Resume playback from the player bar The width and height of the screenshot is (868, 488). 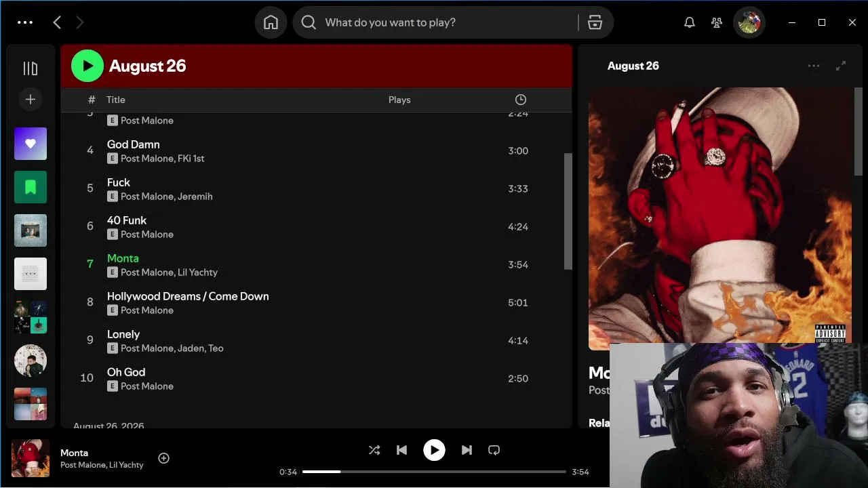[434, 450]
